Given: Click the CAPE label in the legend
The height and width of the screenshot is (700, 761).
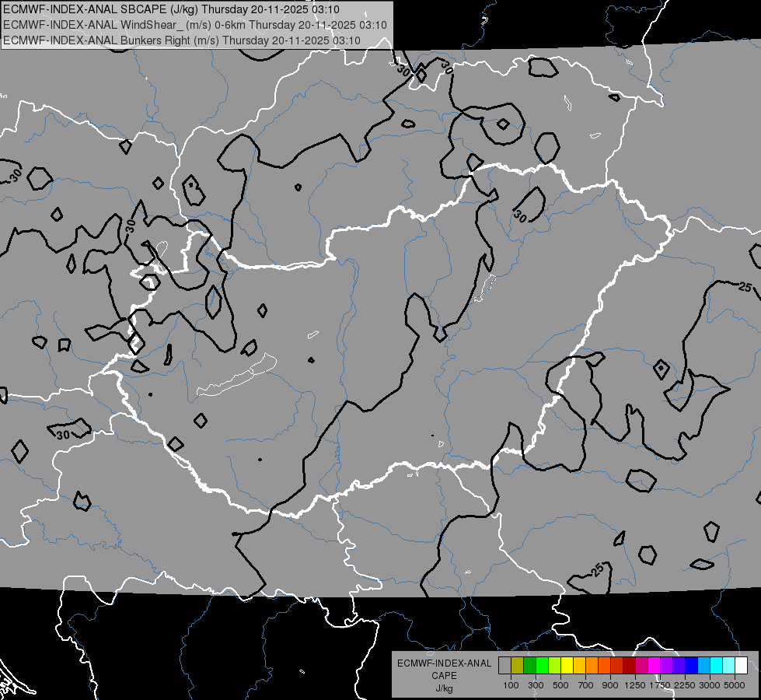Looking at the screenshot, I should (x=444, y=676).
